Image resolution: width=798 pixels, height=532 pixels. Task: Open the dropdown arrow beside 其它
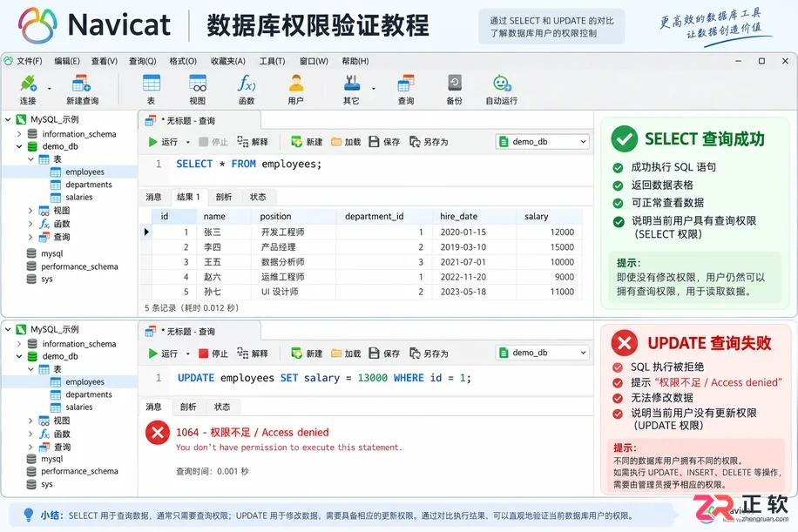click(x=373, y=89)
